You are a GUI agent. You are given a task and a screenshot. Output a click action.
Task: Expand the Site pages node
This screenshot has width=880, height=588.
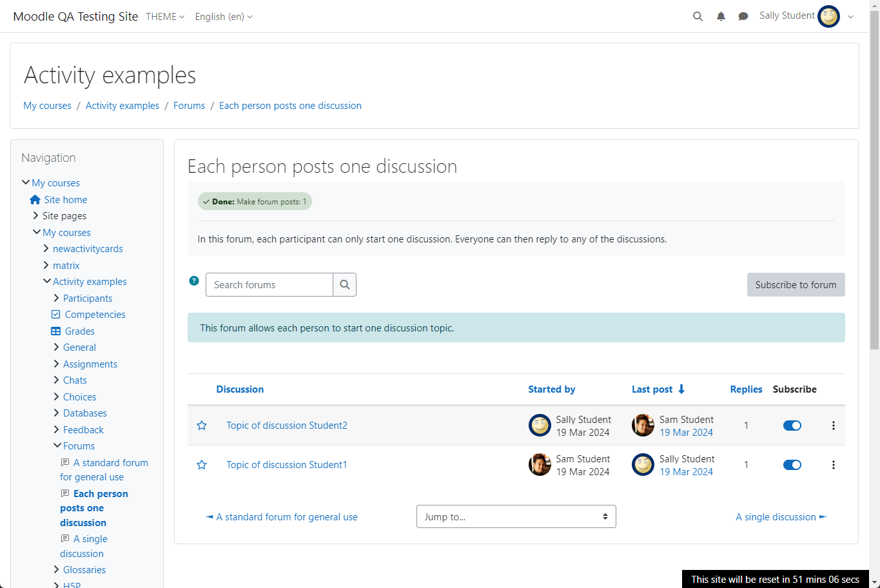(x=35, y=216)
